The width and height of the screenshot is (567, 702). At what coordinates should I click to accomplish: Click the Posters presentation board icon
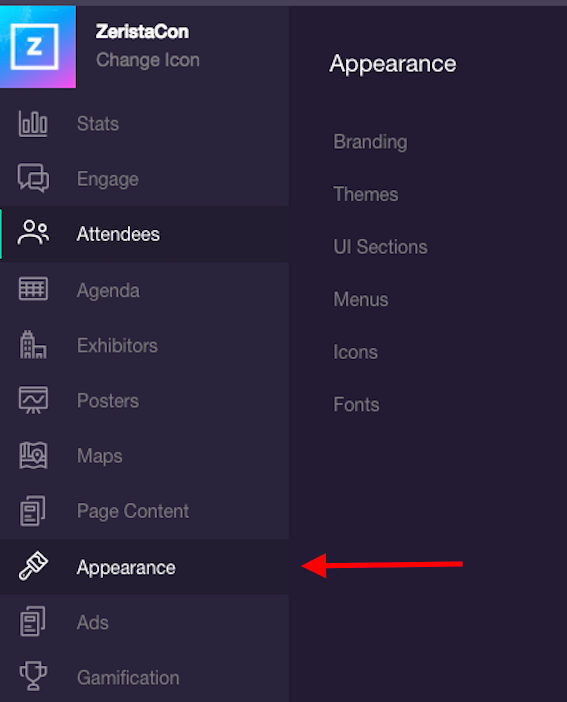point(33,400)
